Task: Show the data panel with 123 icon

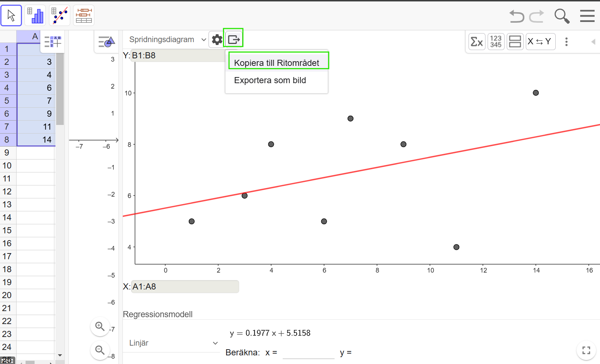Action: 496,41
